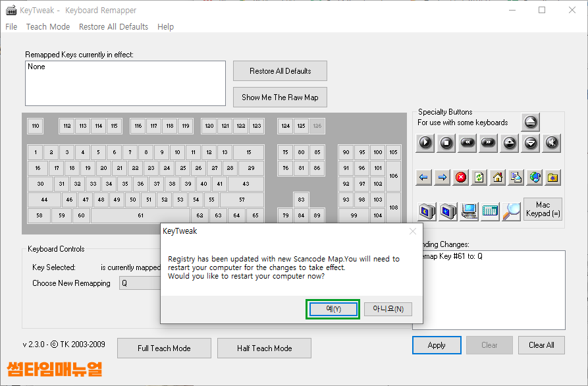The width and height of the screenshot is (588, 386).
Task: Click the Wake monitor with sun button
Action: tap(448, 211)
